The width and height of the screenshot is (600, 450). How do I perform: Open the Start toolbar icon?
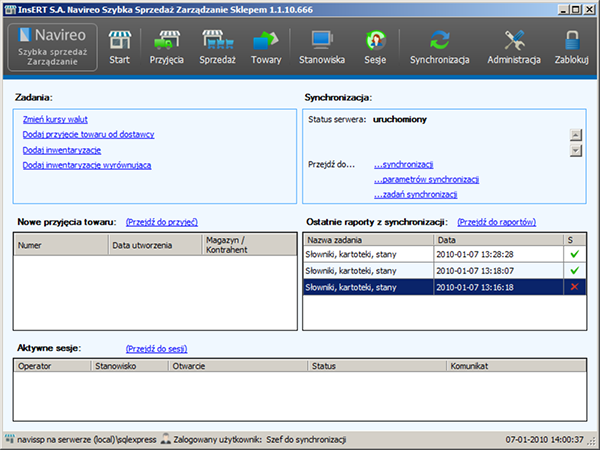coord(120,47)
